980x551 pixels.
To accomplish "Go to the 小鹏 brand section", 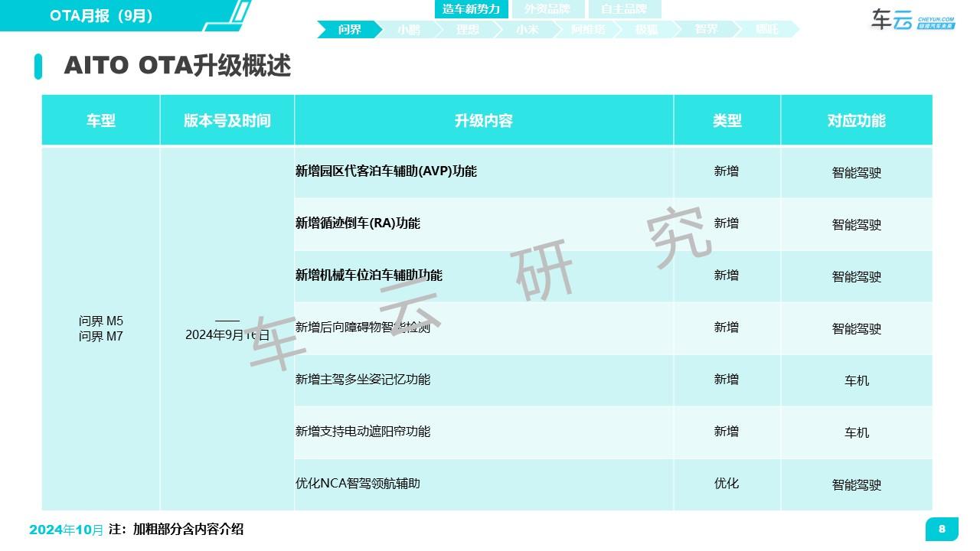I will pos(410,30).
